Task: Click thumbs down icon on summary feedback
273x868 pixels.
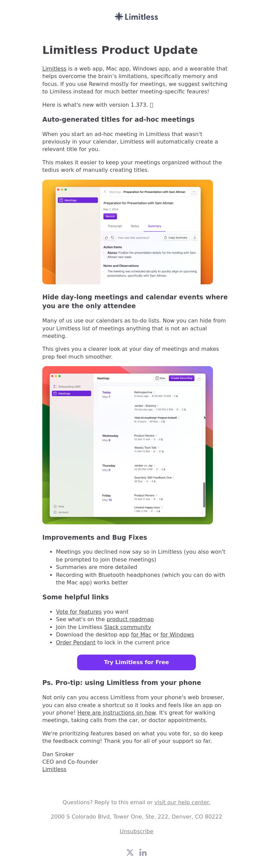Action: (x=113, y=238)
